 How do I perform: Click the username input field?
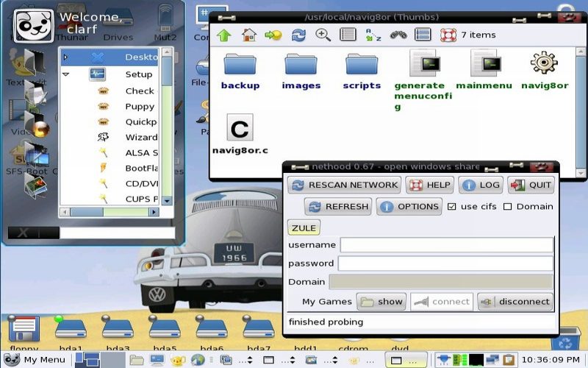[x=447, y=245]
